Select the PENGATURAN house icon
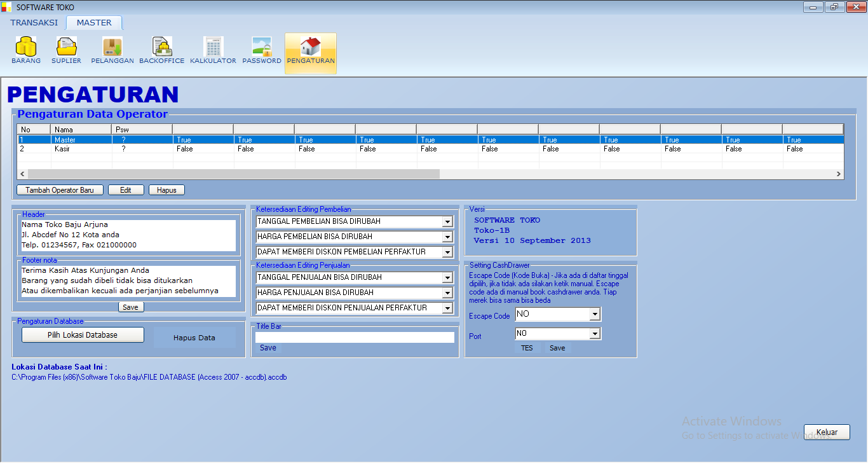868x463 pixels. (x=310, y=47)
